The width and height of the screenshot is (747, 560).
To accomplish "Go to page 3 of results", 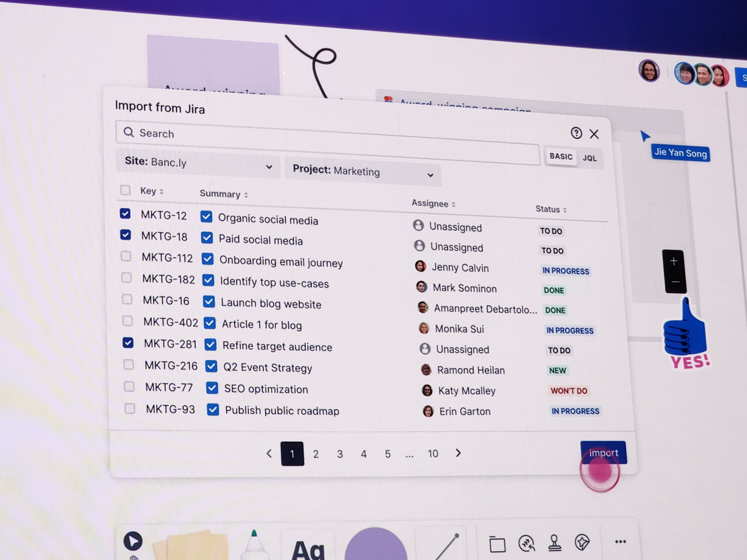I will (340, 454).
